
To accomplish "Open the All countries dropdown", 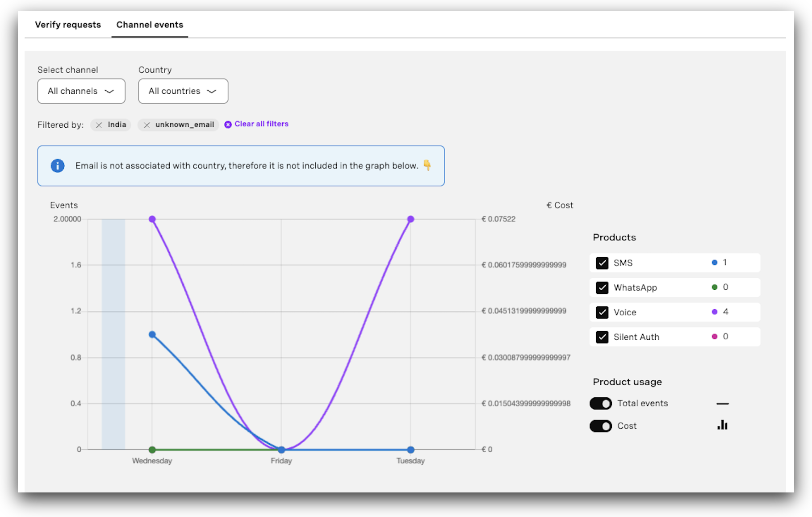I will point(183,91).
